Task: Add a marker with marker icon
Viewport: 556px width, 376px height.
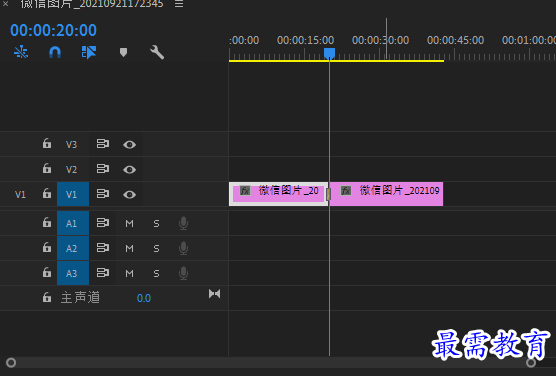Action: click(x=123, y=52)
